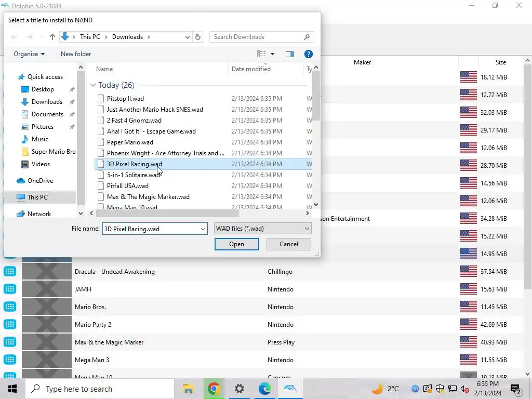Open Videos in navigation pane

tap(41, 164)
